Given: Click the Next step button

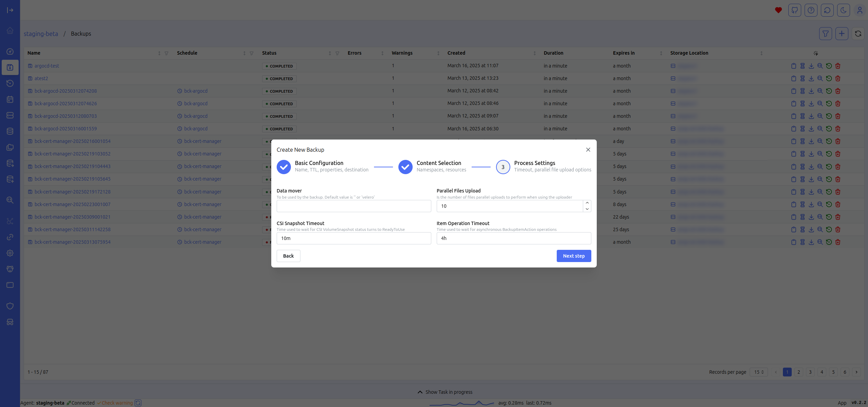Looking at the screenshot, I should click(x=574, y=256).
